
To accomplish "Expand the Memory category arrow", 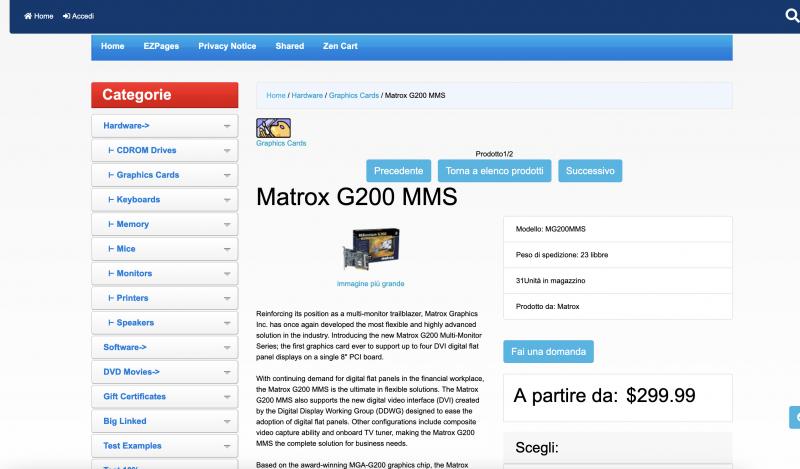I will (227, 225).
